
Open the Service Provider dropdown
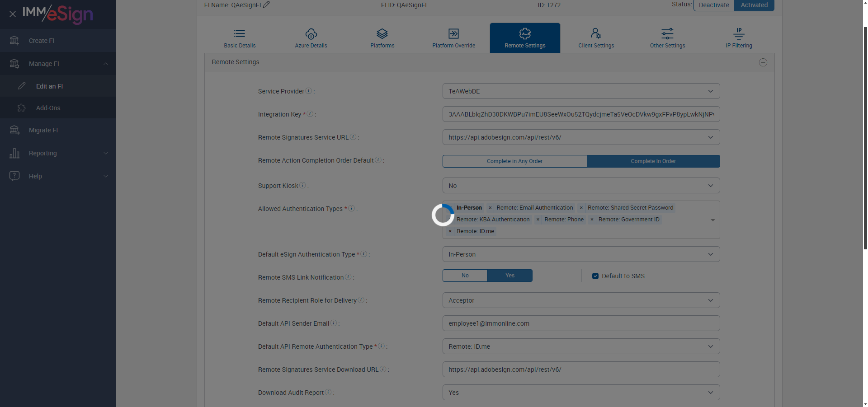pyautogui.click(x=581, y=91)
